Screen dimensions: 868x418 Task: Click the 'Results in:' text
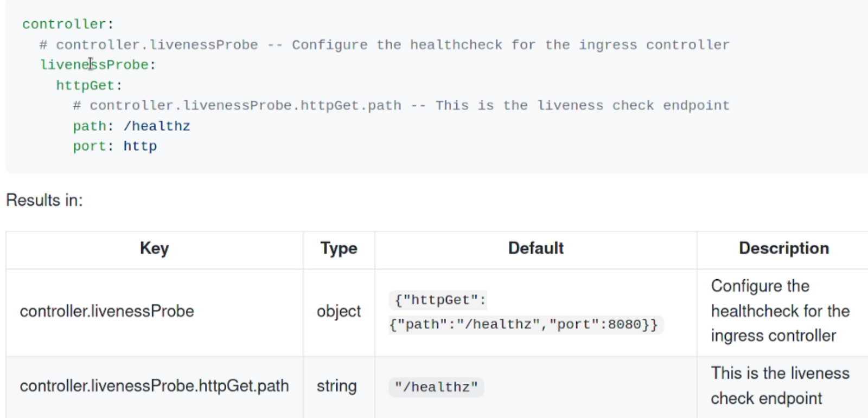tap(44, 201)
